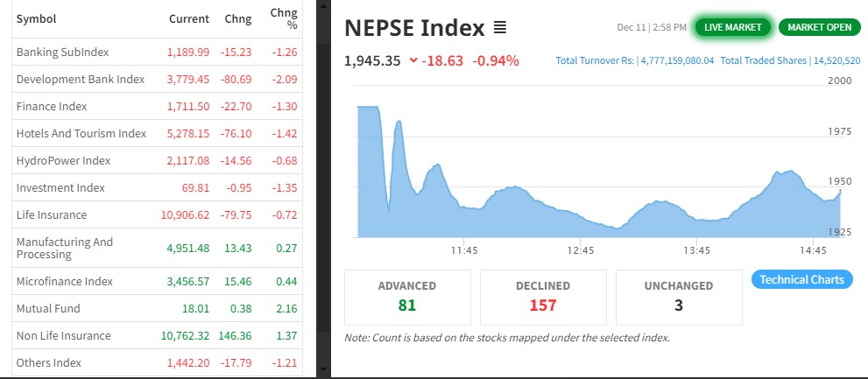This screenshot has height=379, width=868.
Task: Open the NEPSE Index hamburger menu icon
Action: tap(500, 28)
